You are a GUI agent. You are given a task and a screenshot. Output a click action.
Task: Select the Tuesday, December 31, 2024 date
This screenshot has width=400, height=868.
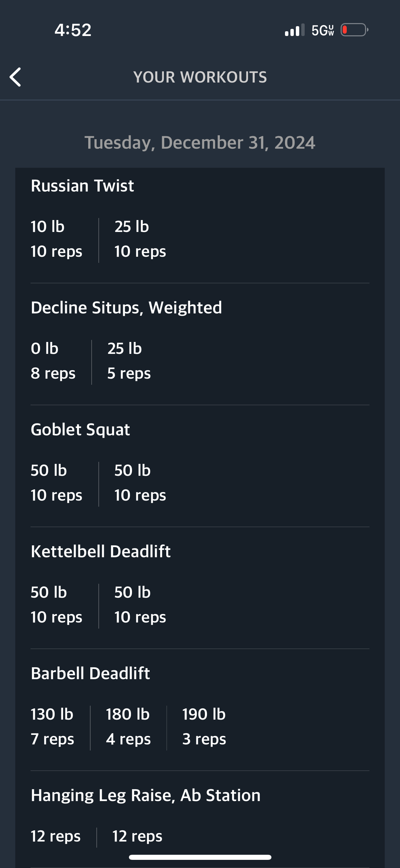[x=200, y=143]
